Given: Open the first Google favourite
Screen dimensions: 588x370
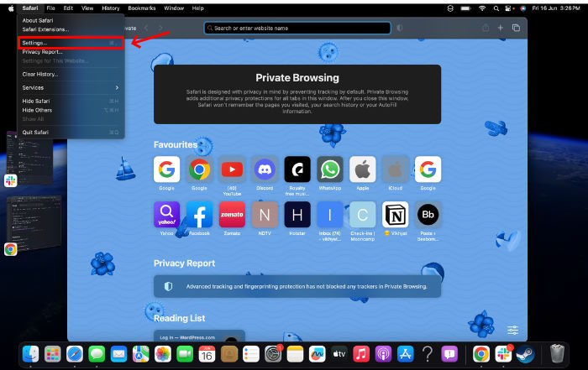Looking at the screenshot, I should (166, 169).
